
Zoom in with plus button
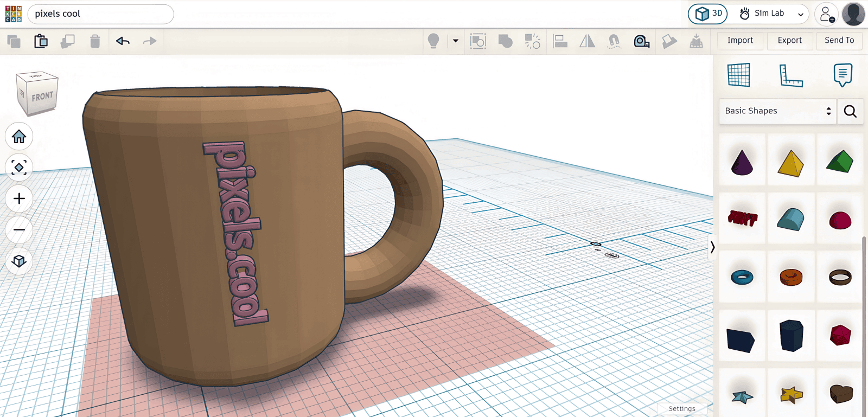pyautogui.click(x=19, y=198)
